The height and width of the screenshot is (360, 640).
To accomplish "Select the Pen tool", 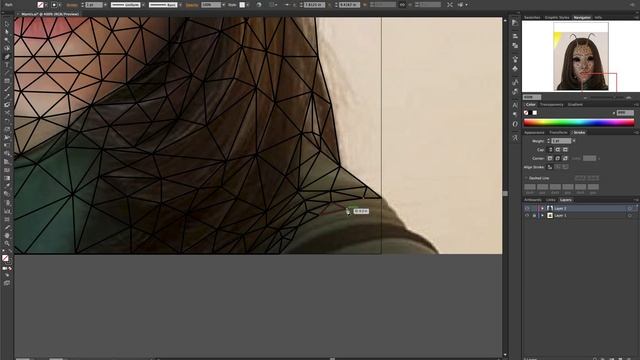I will (7, 57).
